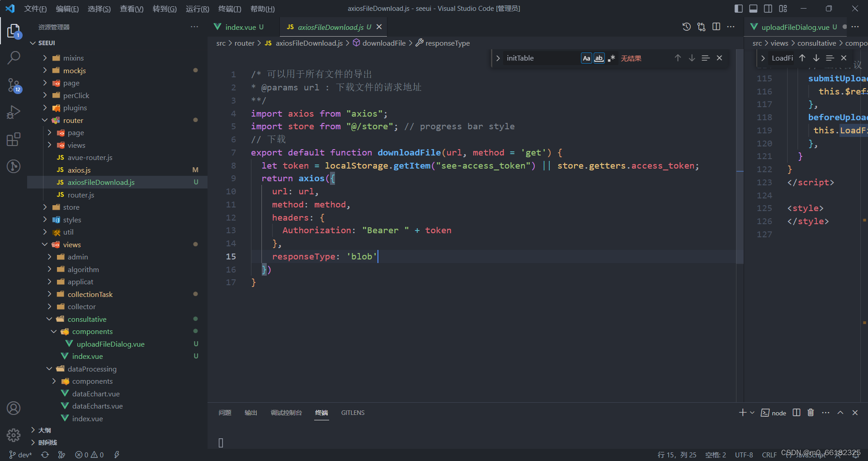Viewport: 868px width, 461px height.
Task: Toggle secondary side bar layout icon
Action: (768, 9)
